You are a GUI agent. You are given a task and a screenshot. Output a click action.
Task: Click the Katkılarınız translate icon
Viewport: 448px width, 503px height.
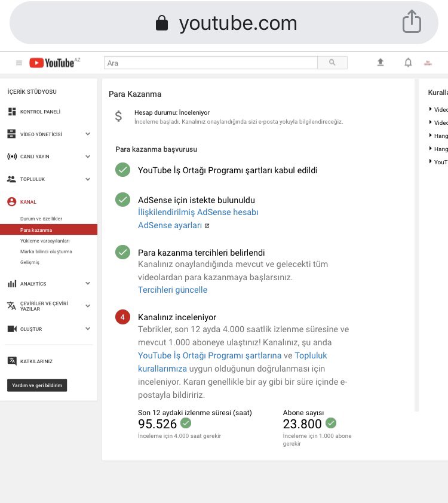coord(12,361)
